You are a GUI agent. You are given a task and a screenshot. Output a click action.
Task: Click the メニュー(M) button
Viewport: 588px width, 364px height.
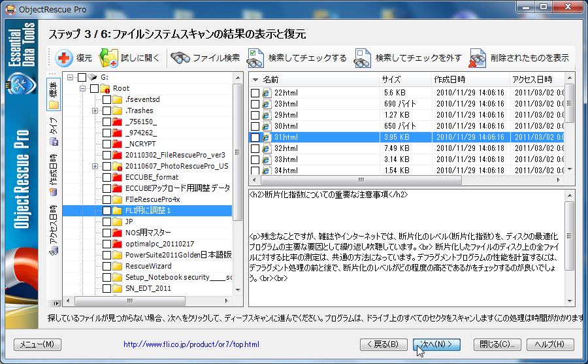(37, 344)
